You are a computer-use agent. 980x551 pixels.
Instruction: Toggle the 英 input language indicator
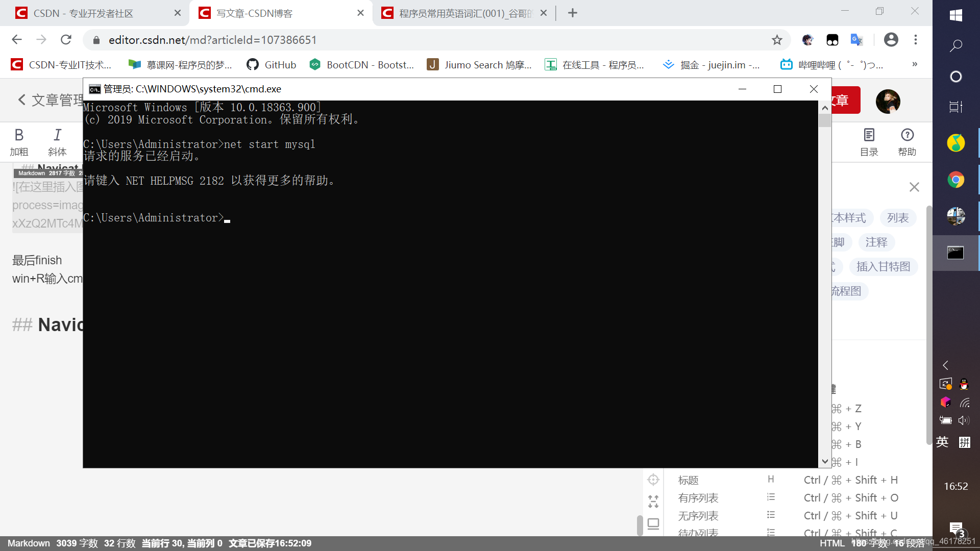[x=942, y=442]
